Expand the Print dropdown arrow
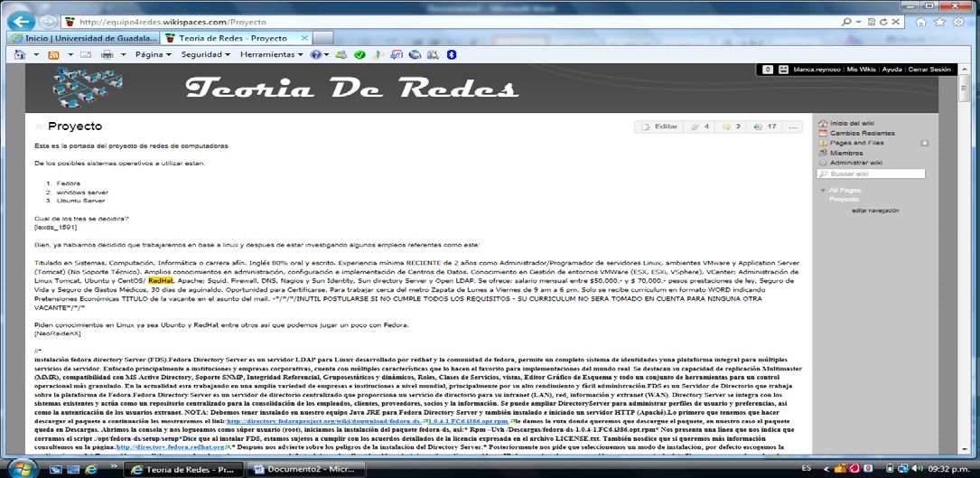Viewport: 980px width, 478px height. tap(123, 54)
